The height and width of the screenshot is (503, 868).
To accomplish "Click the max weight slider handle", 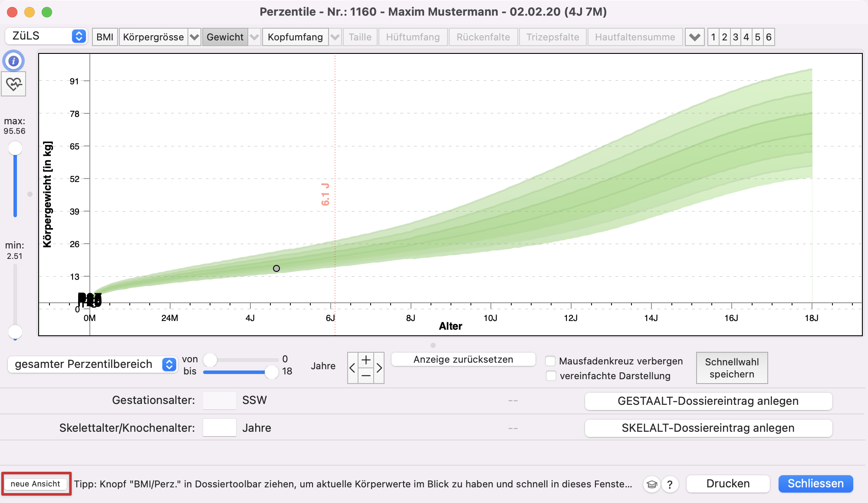I will 15,148.
